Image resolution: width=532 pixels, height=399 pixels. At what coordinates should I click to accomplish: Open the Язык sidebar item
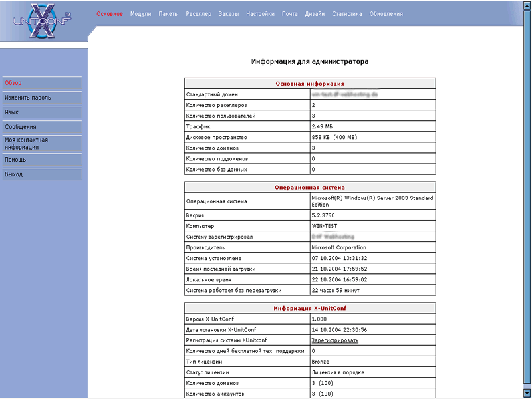click(x=42, y=112)
